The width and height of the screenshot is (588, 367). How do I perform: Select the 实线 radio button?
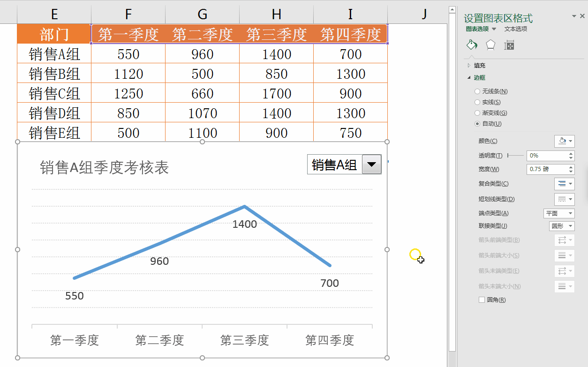477,102
